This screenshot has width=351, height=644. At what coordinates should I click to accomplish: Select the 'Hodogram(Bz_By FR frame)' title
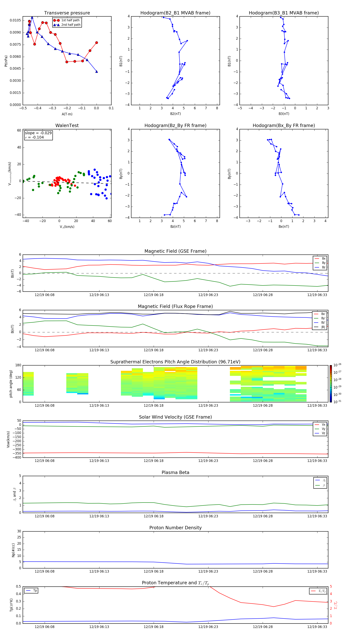pos(175,125)
